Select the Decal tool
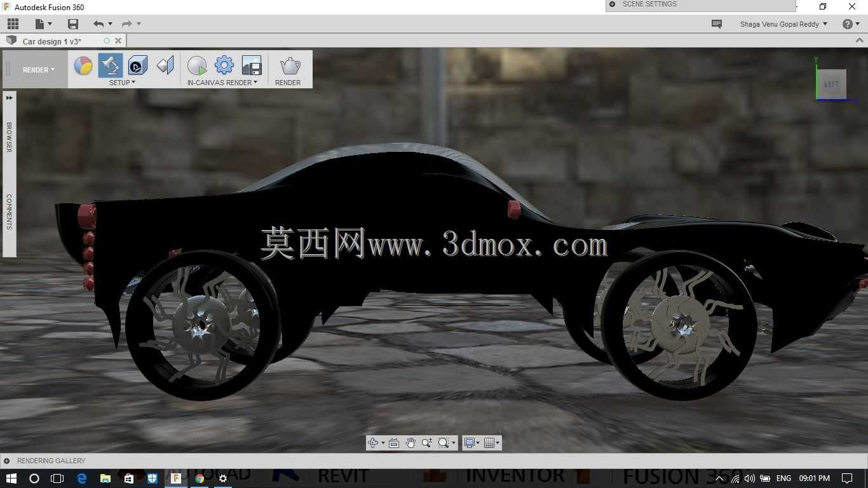The height and width of the screenshot is (488, 868). click(138, 65)
